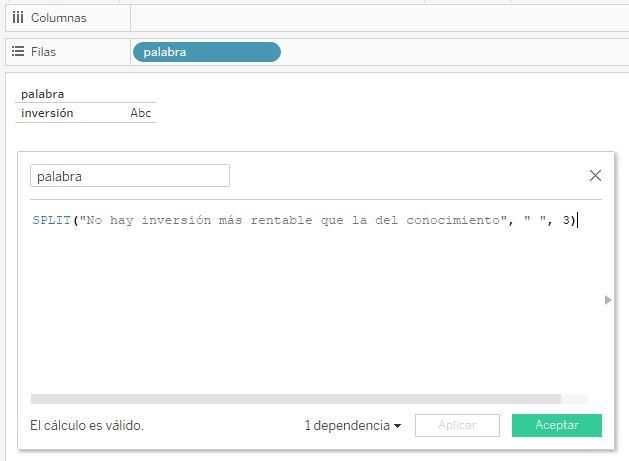Select the palabra pill in Filas
The image size is (629, 461).
[x=207, y=52]
